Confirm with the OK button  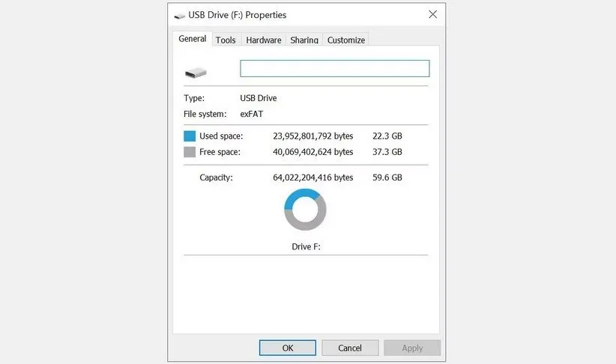288,348
